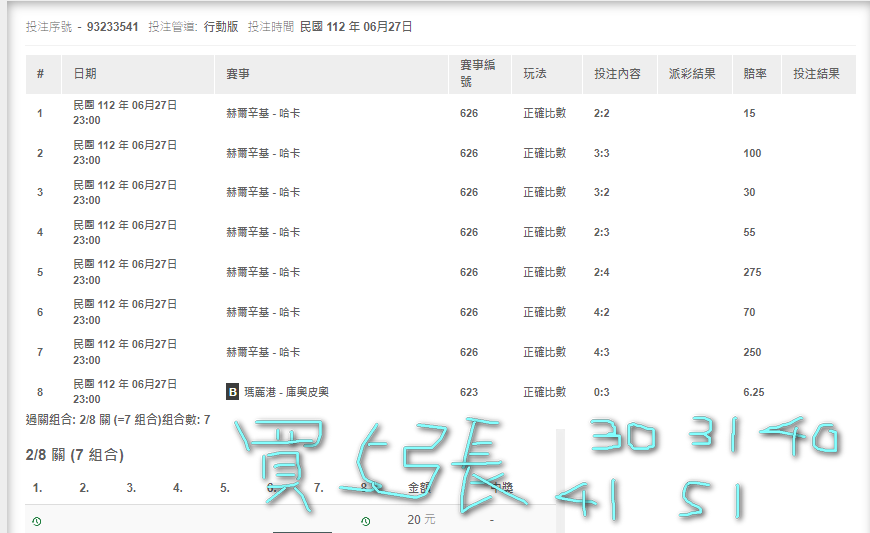Image resolution: width=870 pixels, height=533 pixels.
Task: Click odds value 250 in the 4:3 row
Action: (752, 352)
